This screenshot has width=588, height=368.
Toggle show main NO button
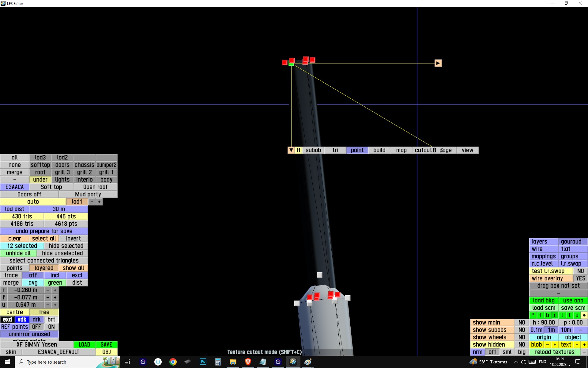pos(522,323)
